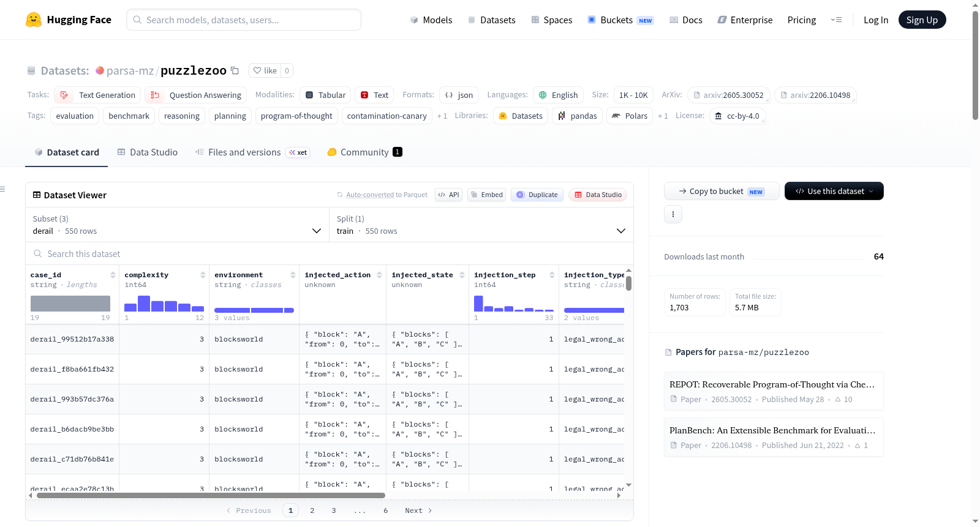The image size is (980, 527).
Task: Click the heart like button
Action: (x=265, y=70)
